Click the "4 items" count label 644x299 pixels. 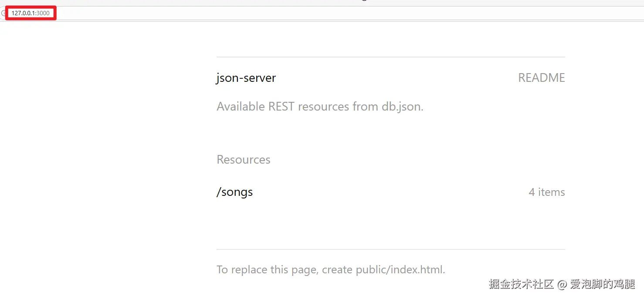pos(546,192)
